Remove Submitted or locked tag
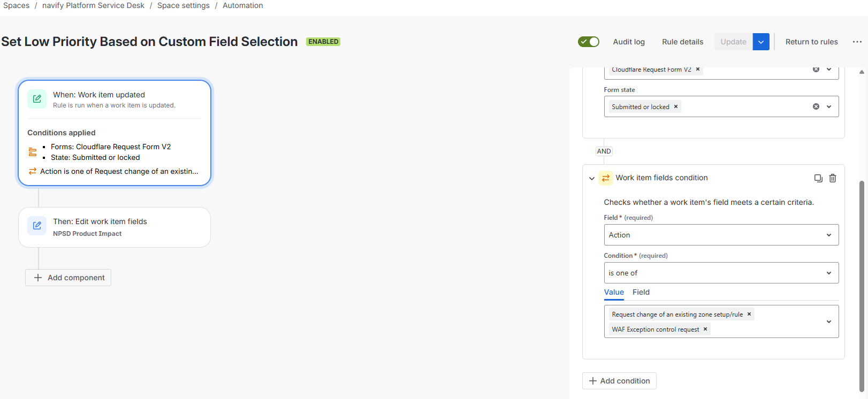This screenshot has height=399, width=868. tap(676, 106)
